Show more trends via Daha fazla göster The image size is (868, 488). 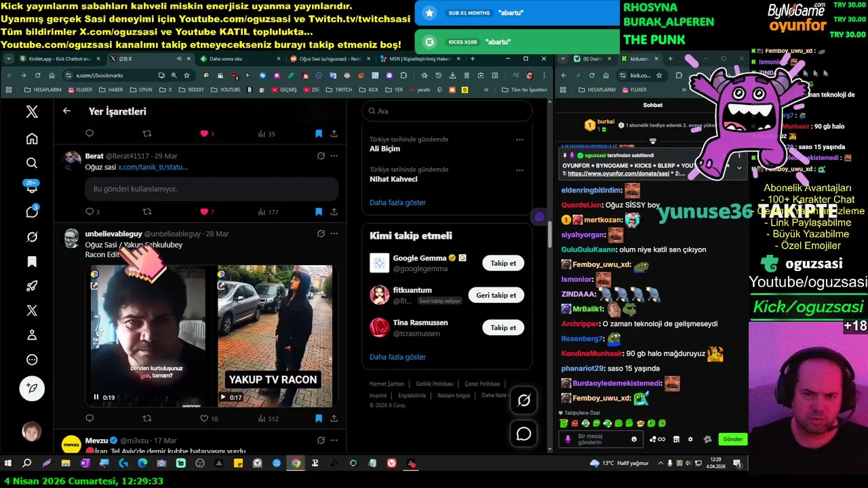tap(397, 203)
